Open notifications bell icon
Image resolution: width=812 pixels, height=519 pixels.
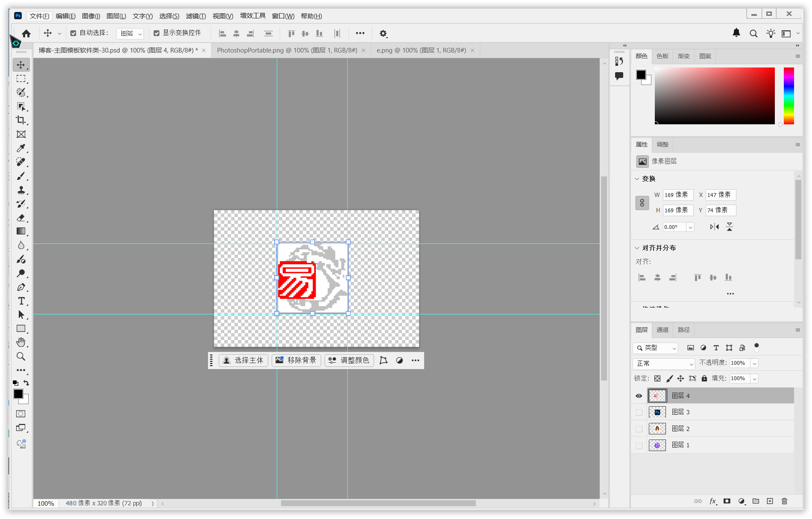click(736, 33)
